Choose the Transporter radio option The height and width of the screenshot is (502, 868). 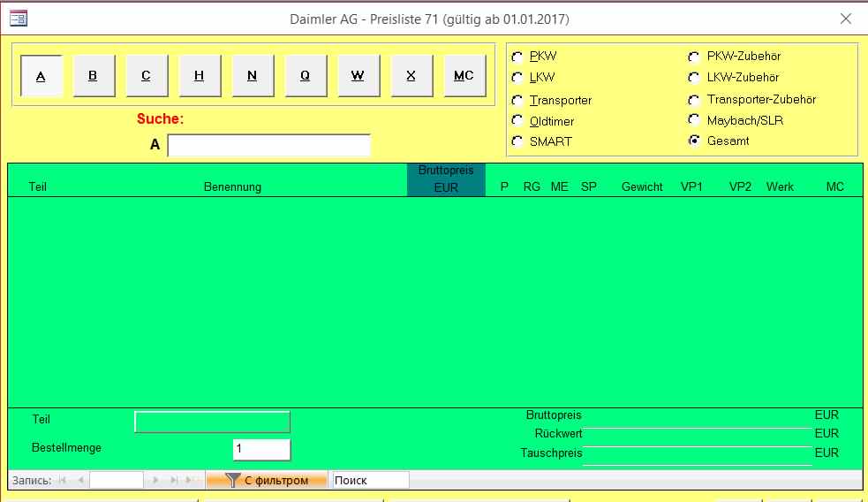[x=517, y=100]
